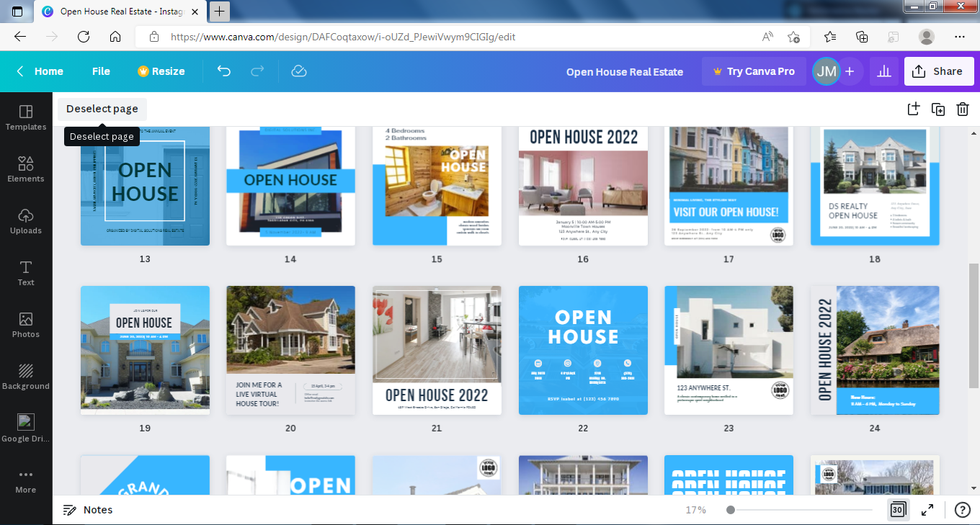Select page 20 virtual house tour thumbnail
The image size is (980, 525).
290,350
